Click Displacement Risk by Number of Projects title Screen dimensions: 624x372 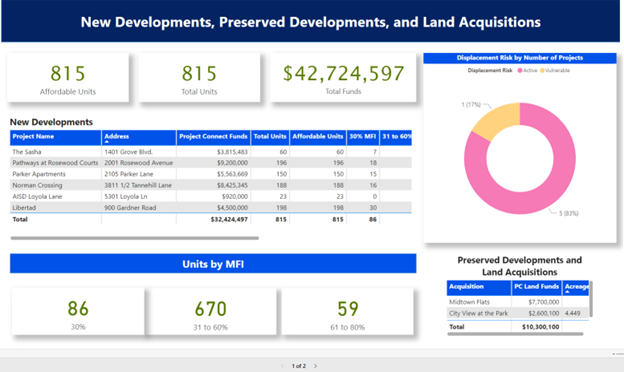pyautogui.click(x=520, y=58)
